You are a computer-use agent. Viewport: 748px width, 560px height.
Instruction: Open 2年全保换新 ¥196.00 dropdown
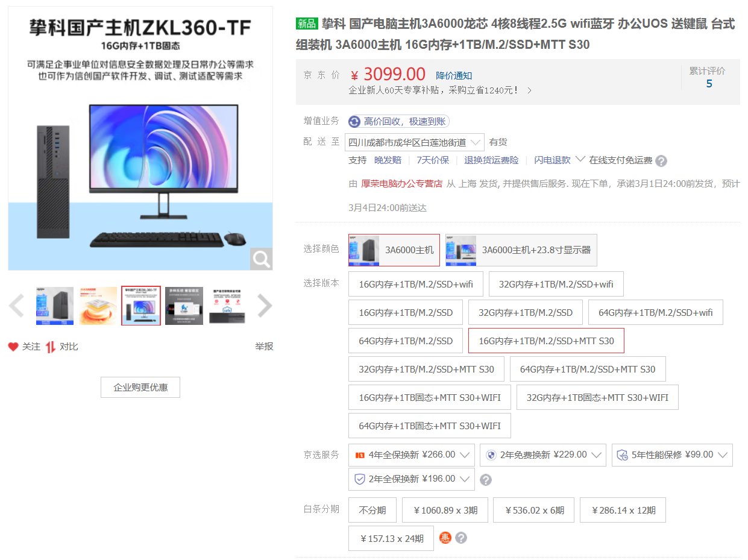[x=412, y=479]
